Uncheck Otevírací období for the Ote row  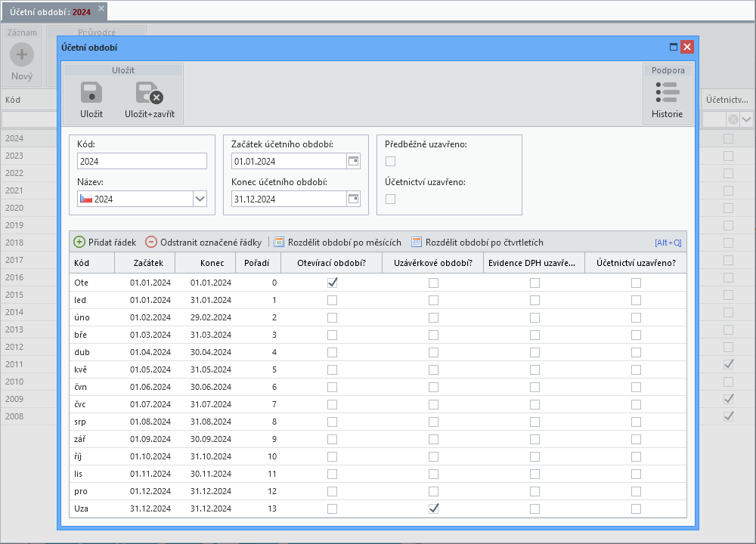click(332, 283)
